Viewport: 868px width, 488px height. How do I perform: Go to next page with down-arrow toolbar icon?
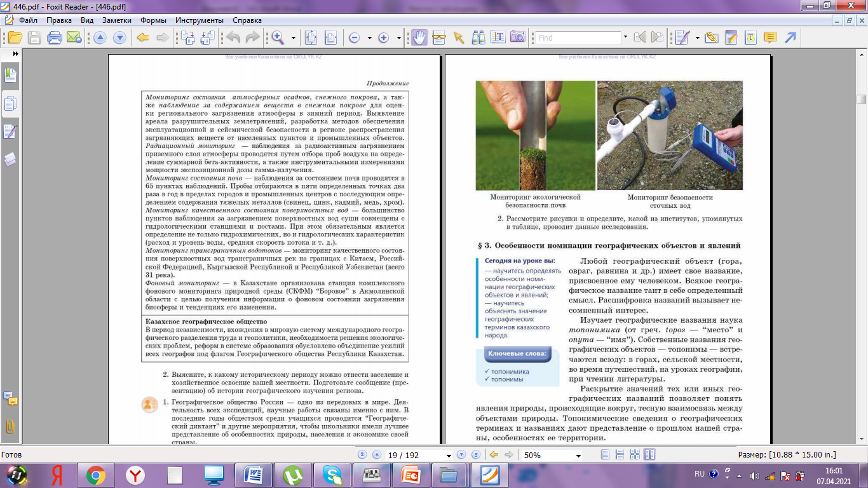coord(119,37)
